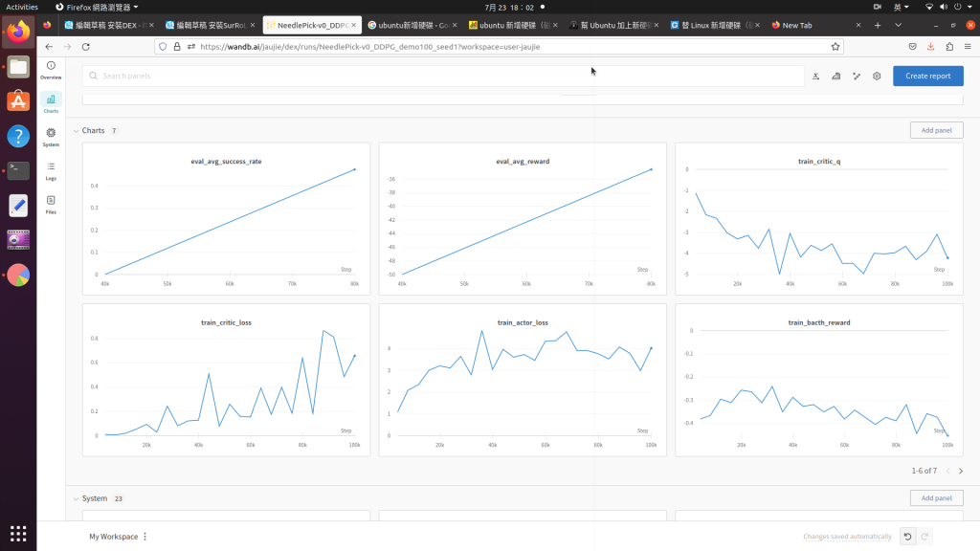Collapse the System section

(76, 498)
